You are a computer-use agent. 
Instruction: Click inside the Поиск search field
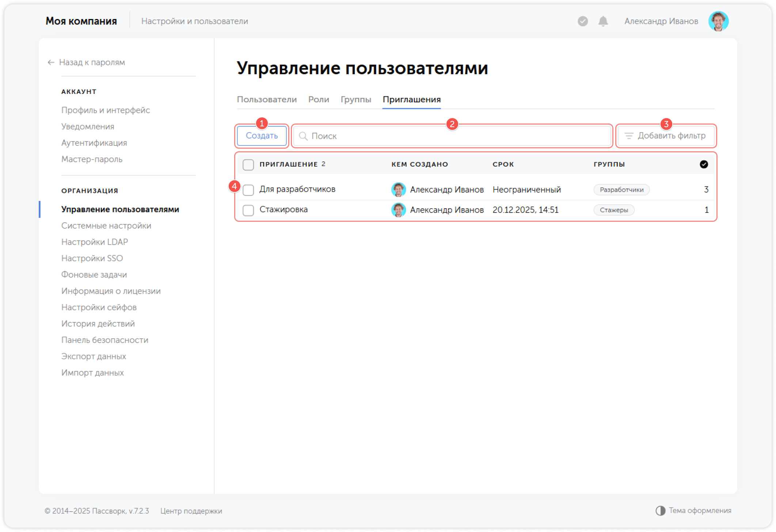tap(402, 136)
